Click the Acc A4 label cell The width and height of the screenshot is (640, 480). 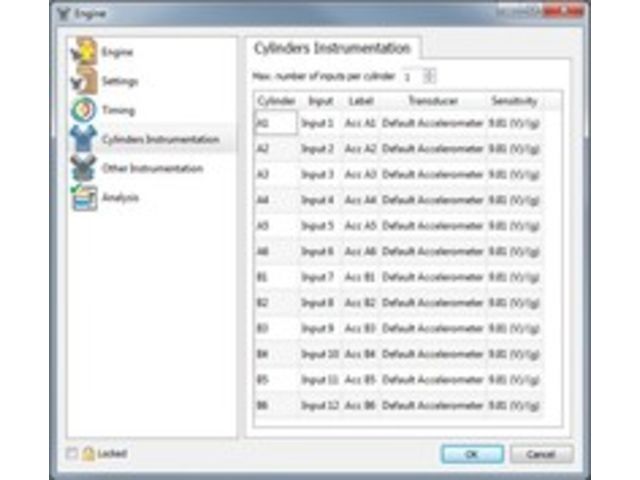point(360,200)
